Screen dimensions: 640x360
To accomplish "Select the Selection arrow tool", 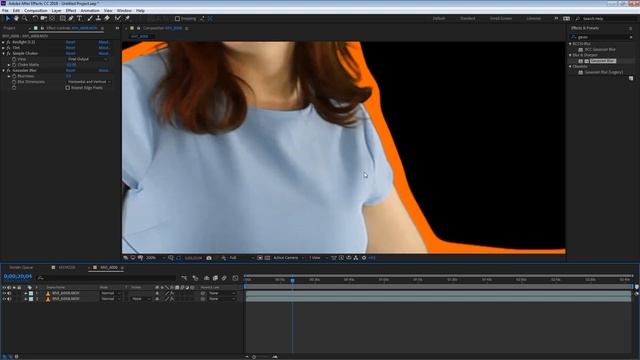I will 7,18.
